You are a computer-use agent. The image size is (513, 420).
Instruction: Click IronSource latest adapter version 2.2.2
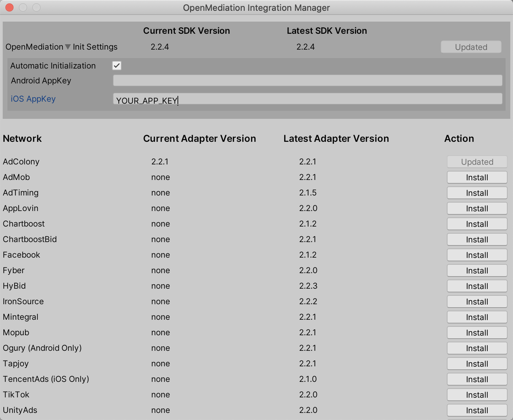(308, 301)
